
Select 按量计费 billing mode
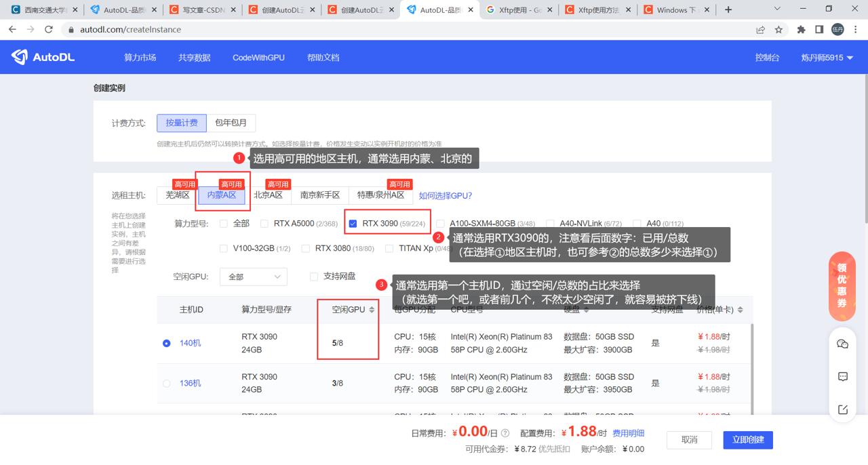click(182, 123)
